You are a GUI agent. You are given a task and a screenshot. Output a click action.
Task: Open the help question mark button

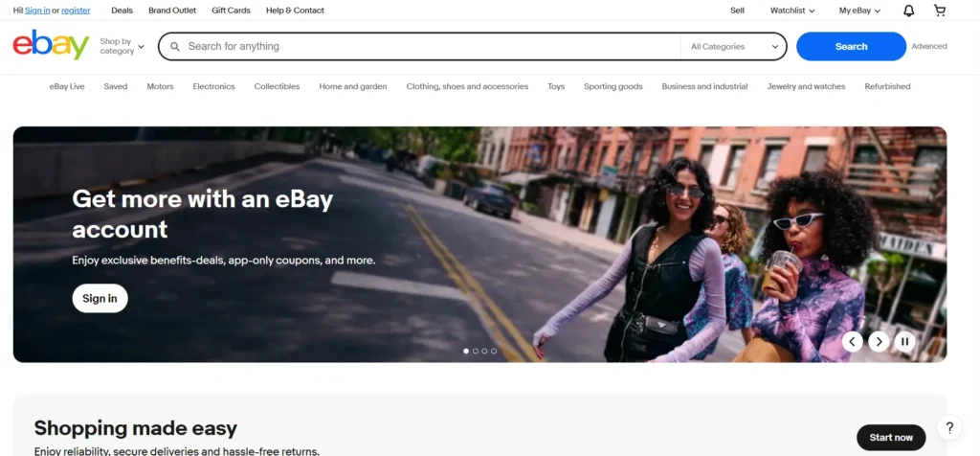(x=949, y=428)
